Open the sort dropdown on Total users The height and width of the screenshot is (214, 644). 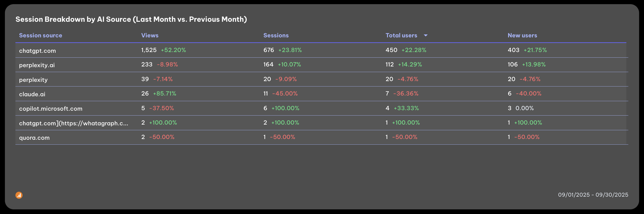click(x=426, y=35)
